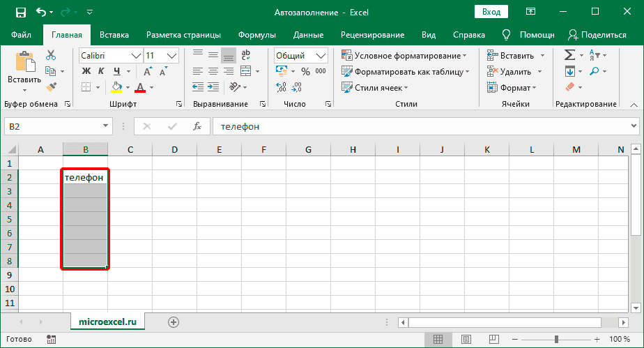The height and width of the screenshot is (348, 644).
Task: Select the Format Painter brush icon
Action: [51, 86]
